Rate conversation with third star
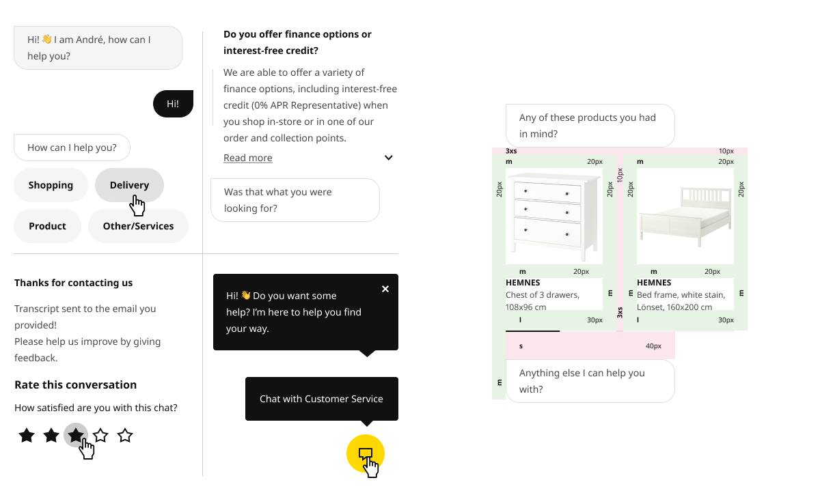 pyautogui.click(x=76, y=435)
